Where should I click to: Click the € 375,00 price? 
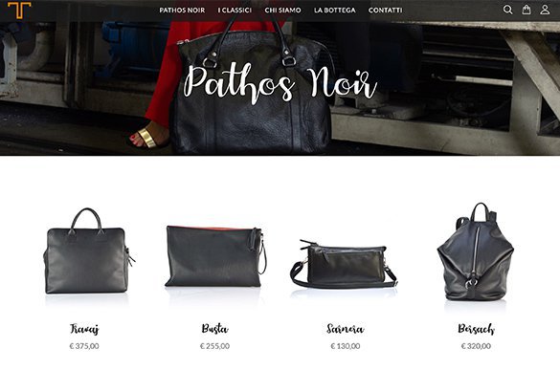[x=84, y=346]
